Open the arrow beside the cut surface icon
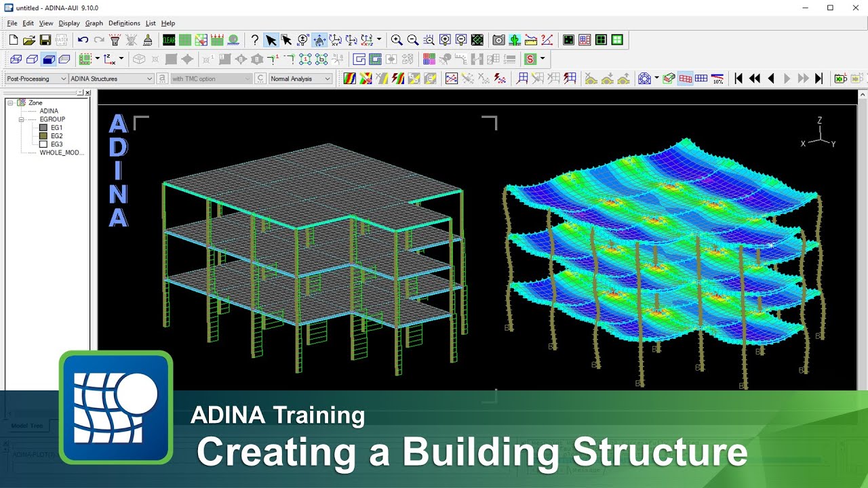Screen dimensions: 868x488 656,79
